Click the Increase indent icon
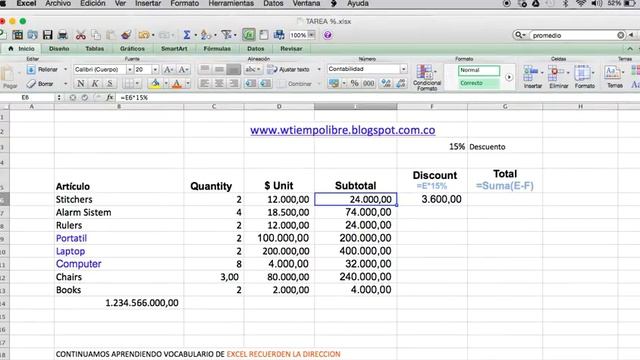The height and width of the screenshot is (360, 640). (265, 84)
